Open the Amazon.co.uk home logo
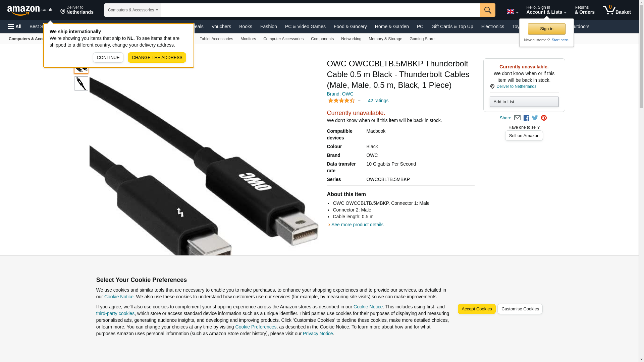The height and width of the screenshot is (362, 644). tap(30, 10)
